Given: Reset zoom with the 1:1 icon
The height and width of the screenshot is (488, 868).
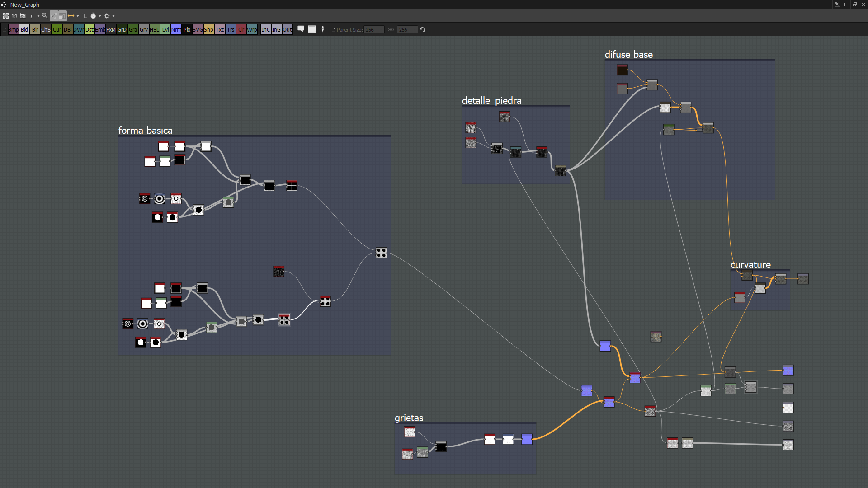Looking at the screenshot, I should [14, 16].
